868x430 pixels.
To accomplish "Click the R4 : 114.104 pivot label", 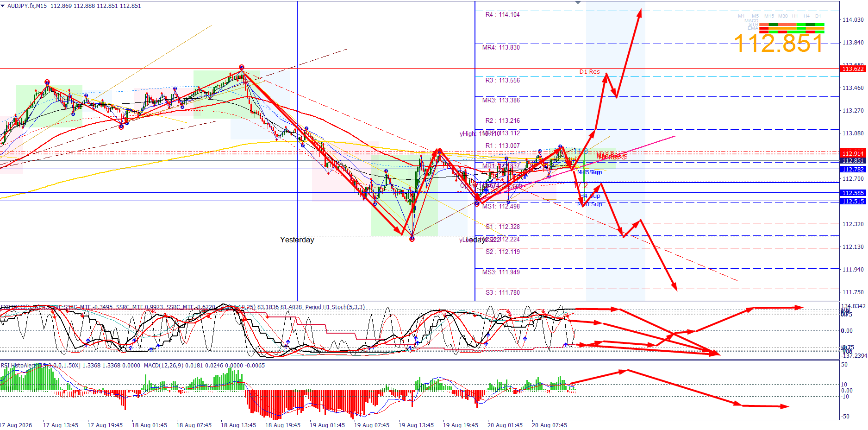I will 502,14.
